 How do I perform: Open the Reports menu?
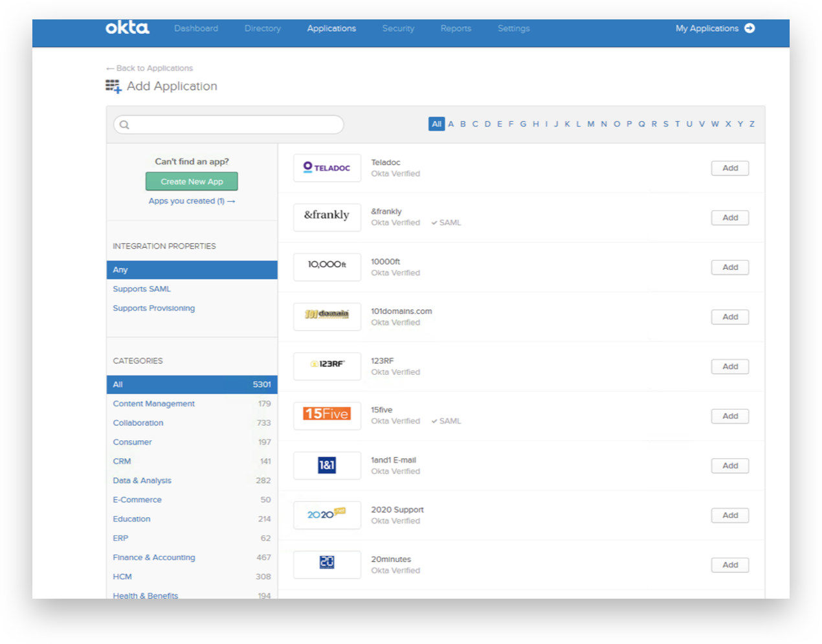pos(456,28)
